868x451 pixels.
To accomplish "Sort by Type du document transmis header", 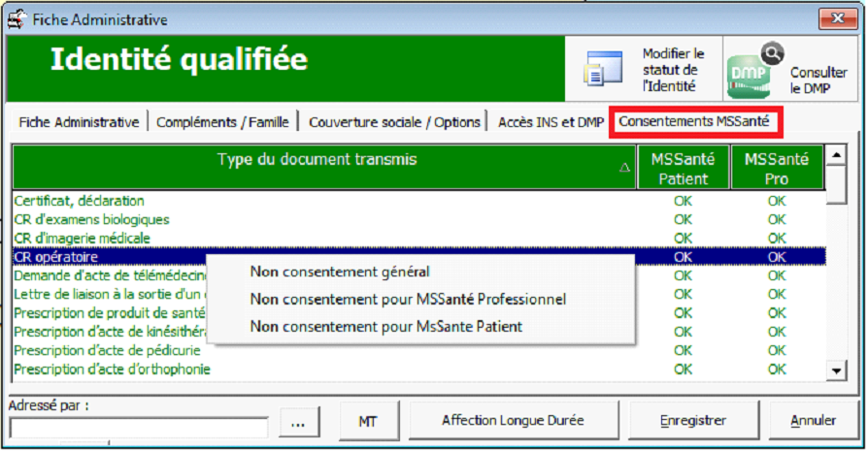I will [x=324, y=168].
